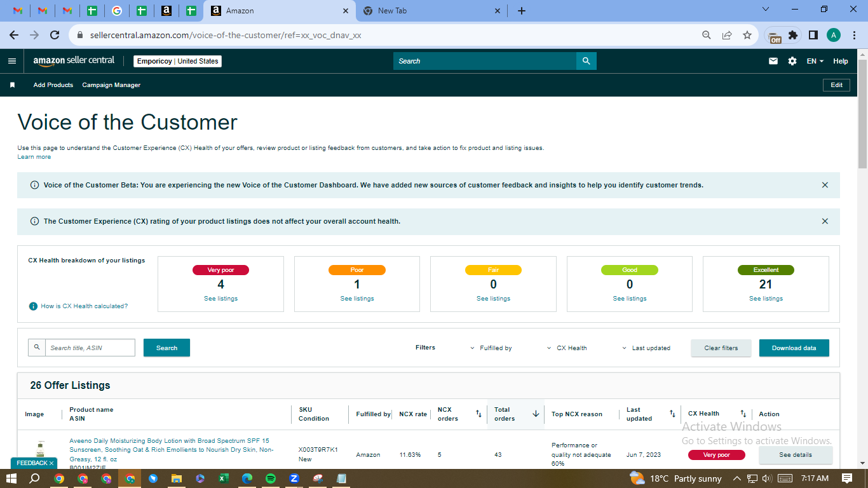Open the Aveeno Daily Moisturizing Body Lotion link
This screenshot has width=868, height=488.
[x=172, y=449]
